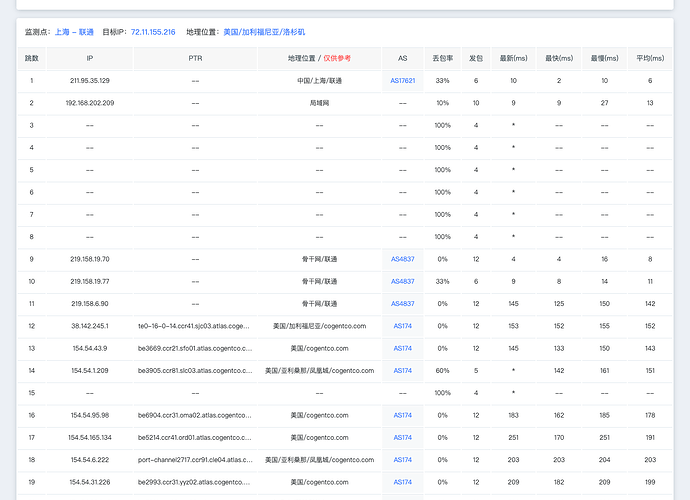Viewport: 690px width, 500px height.
Task: Select IP cell 154.54.165.134
Action: click(90, 438)
